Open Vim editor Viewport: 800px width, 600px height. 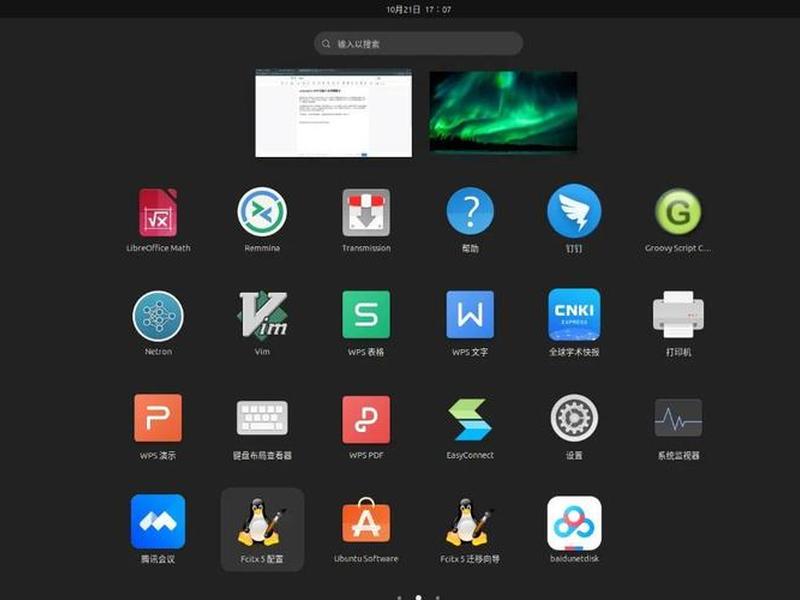pyautogui.click(x=262, y=316)
